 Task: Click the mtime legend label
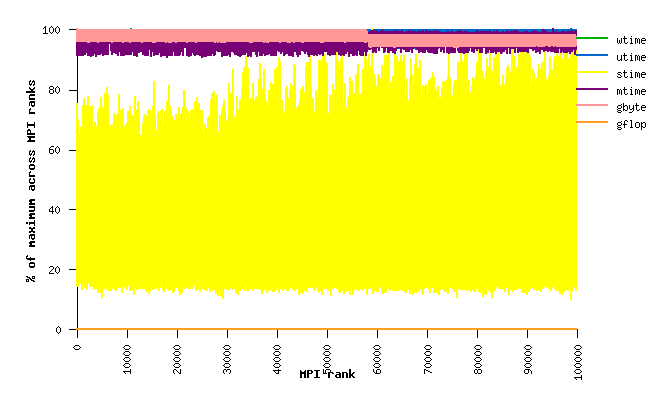631,91
